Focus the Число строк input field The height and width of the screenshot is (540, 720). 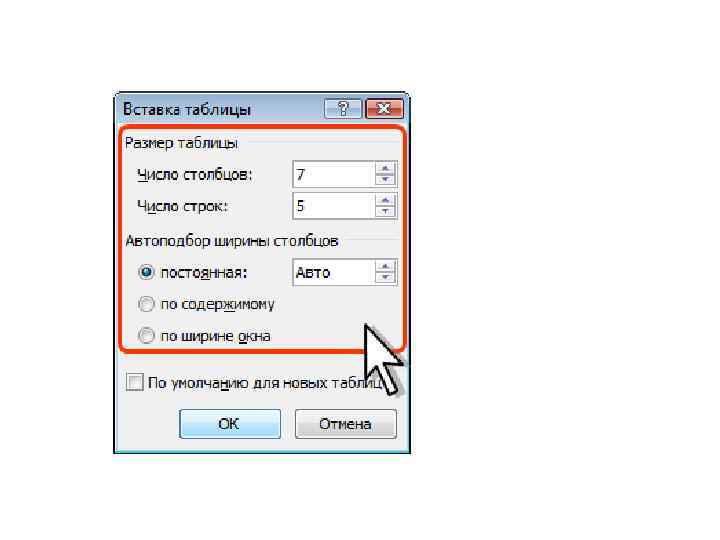tap(334, 206)
